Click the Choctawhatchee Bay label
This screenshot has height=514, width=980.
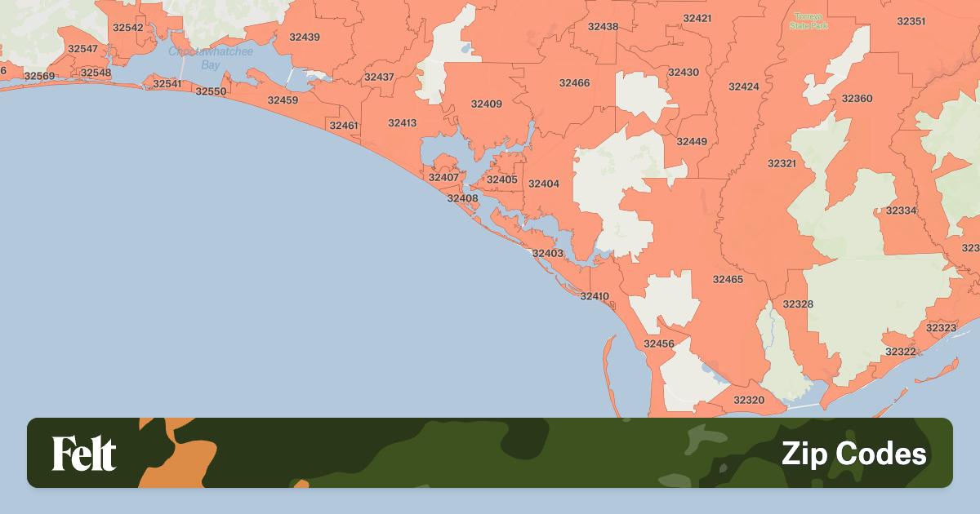(211, 57)
